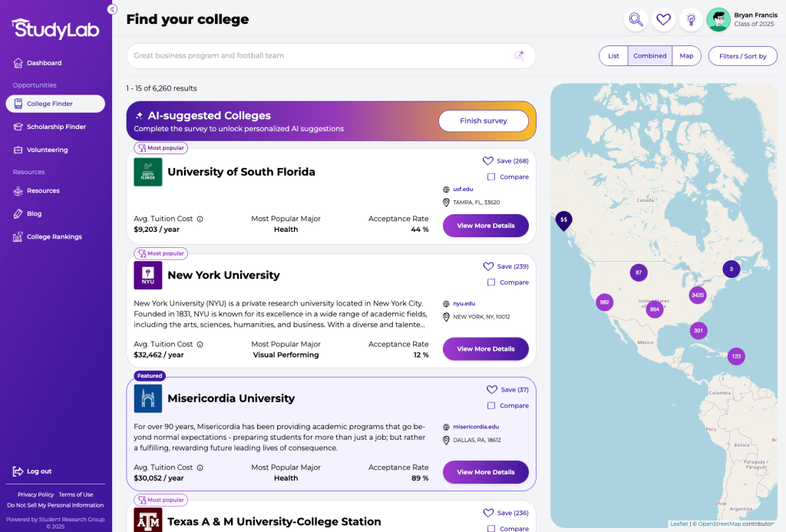Viewport: 786px width, 532px height.
Task: Open Scholarship Finder in sidebar
Action: [x=56, y=127]
